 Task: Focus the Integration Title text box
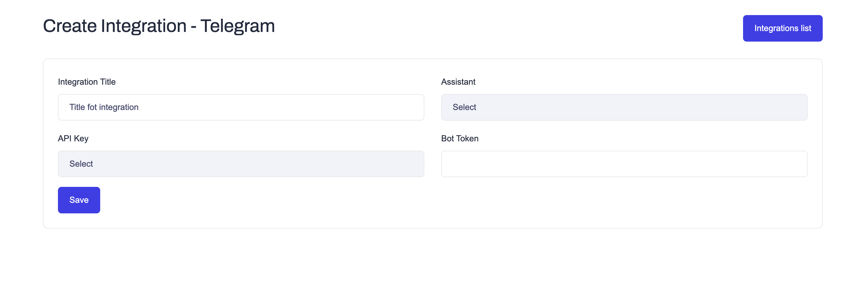click(x=241, y=107)
